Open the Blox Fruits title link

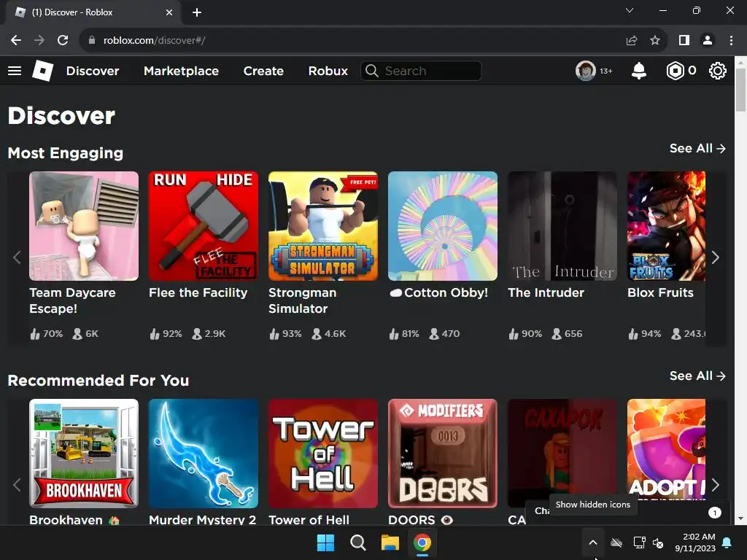click(x=660, y=293)
